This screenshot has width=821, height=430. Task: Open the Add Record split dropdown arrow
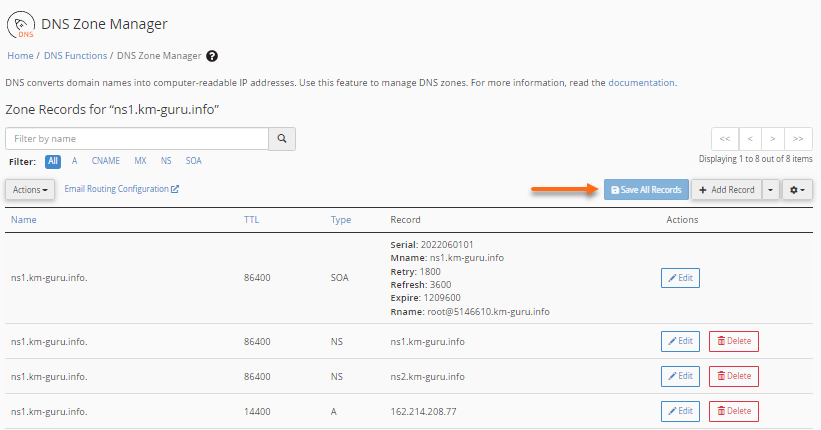tap(770, 189)
